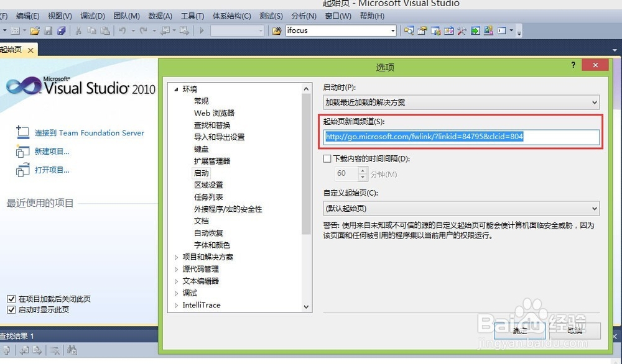Go to next location in Find Results
This screenshot has width=622, height=364.
pyautogui.click(x=37, y=350)
